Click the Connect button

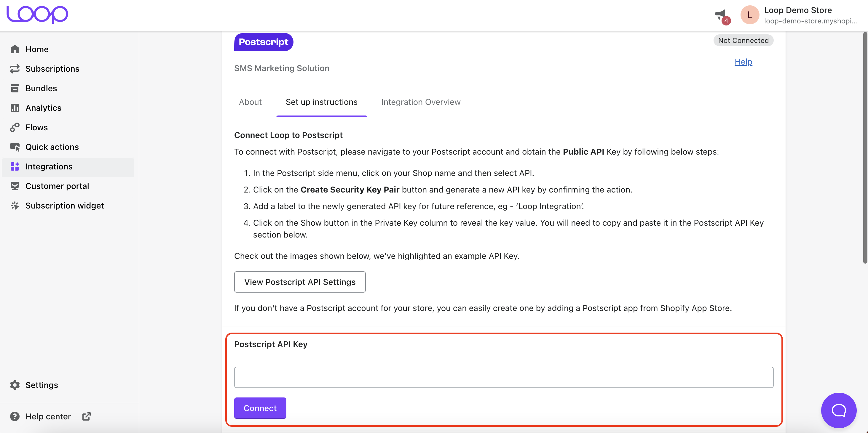(x=260, y=408)
